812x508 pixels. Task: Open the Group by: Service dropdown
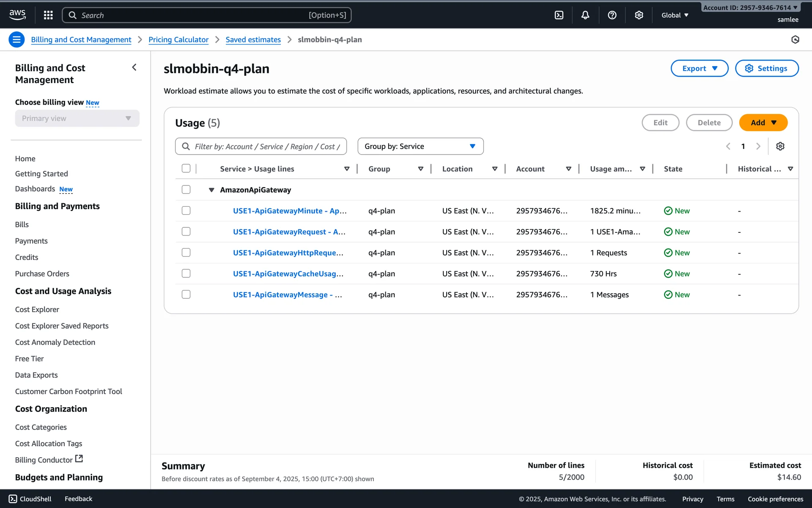click(x=420, y=146)
